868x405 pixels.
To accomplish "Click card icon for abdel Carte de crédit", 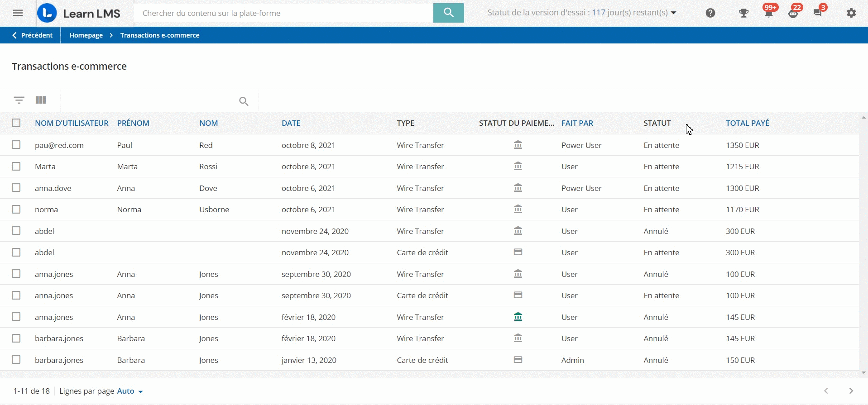I will 518,252.
